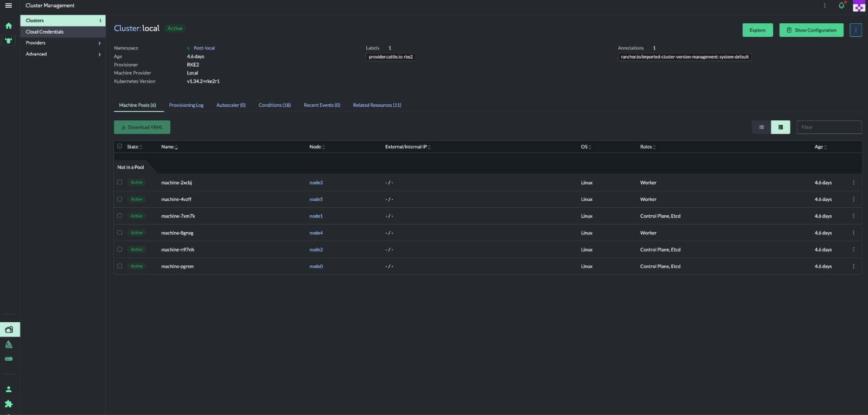Click the machine-n97nh name cell
868x415 pixels.
[178, 250]
